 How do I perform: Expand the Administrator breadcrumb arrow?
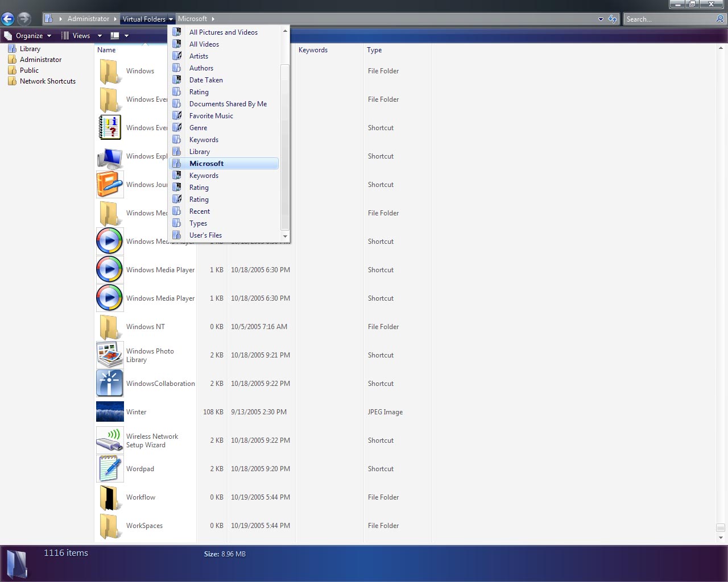pyautogui.click(x=115, y=19)
